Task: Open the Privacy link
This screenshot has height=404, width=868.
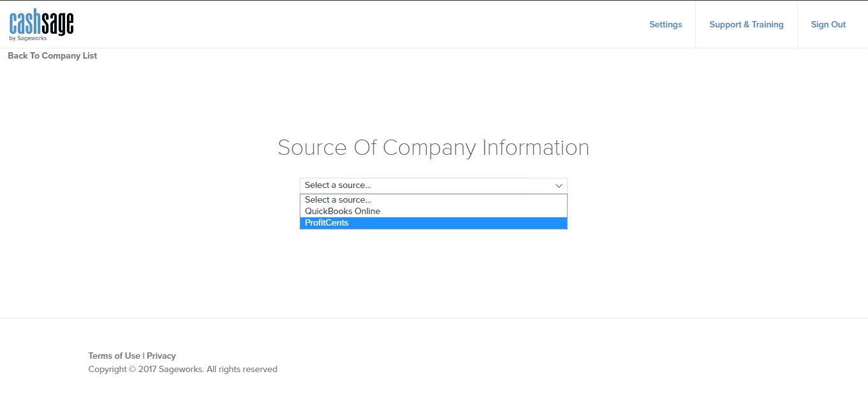Action: (x=161, y=356)
